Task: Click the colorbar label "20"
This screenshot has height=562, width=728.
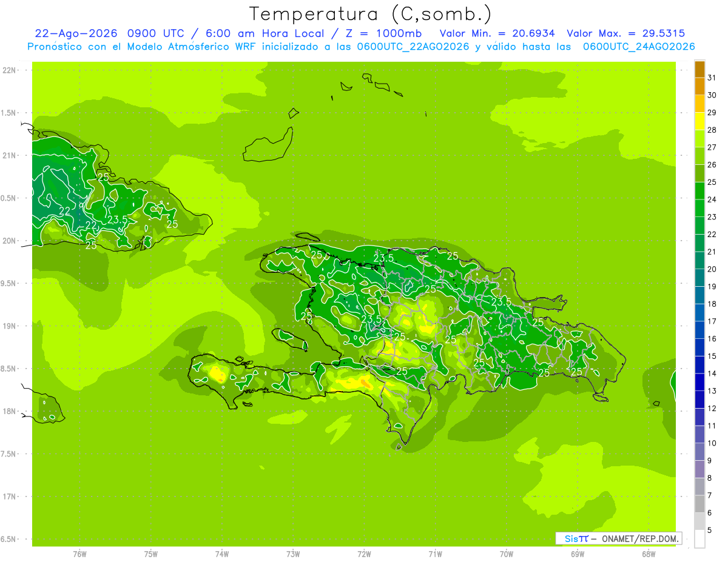Action: click(x=712, y=269)
